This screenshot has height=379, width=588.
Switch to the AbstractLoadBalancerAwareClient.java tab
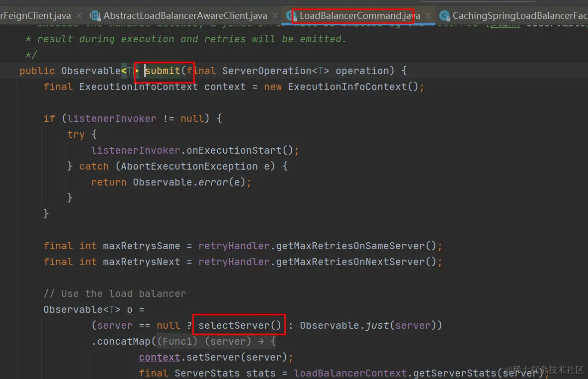(x=185, y=15)
